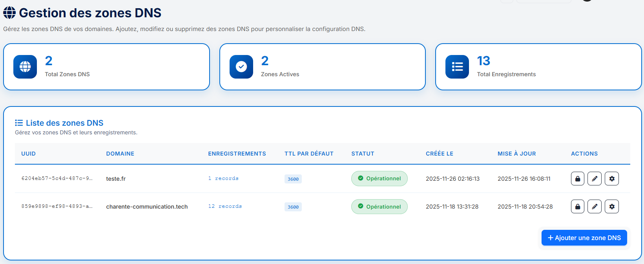Edit the charente-communication.tech zone with pencil icon

[x=595, y=207]
